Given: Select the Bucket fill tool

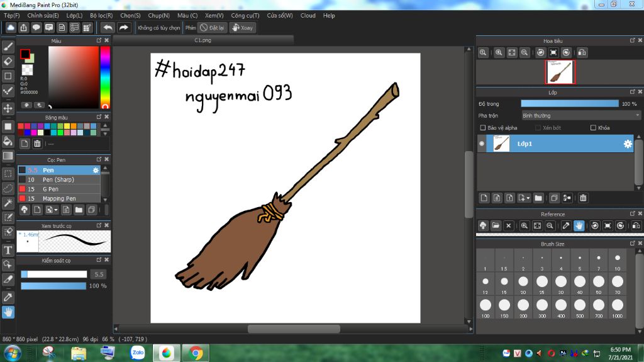Looking at the screenshot, I should [x=8, y=141].
